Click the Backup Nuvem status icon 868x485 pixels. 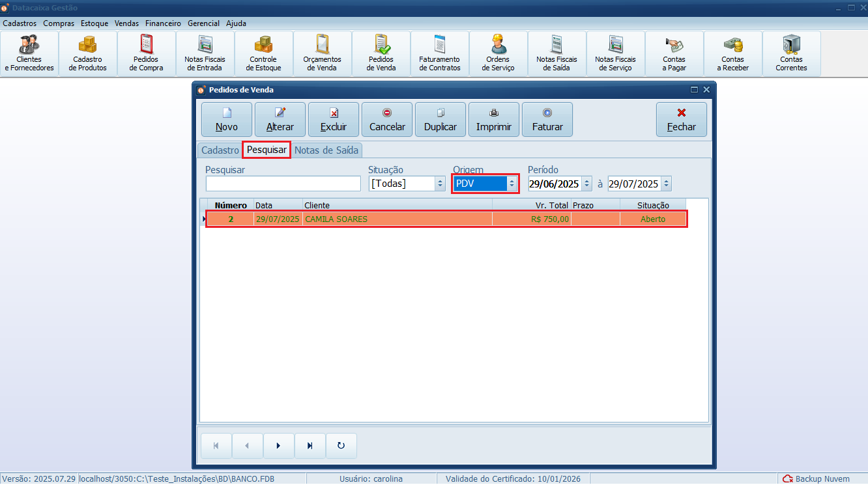click(787, 478)
